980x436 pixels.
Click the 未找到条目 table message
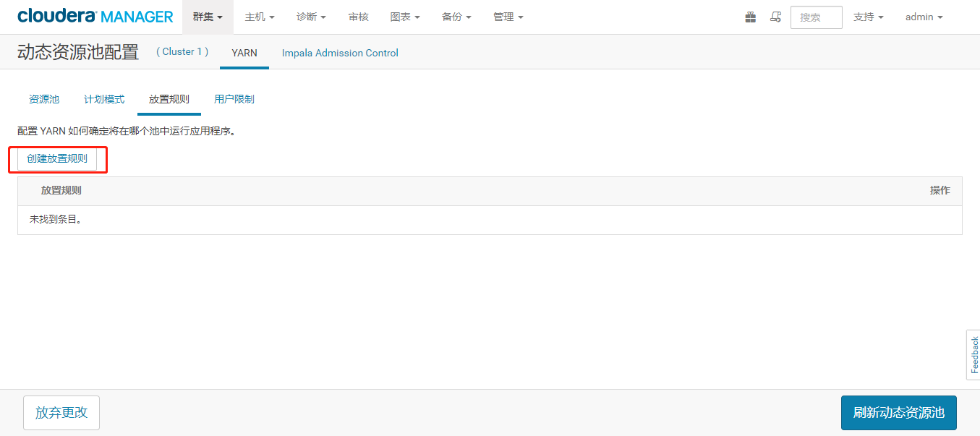(56, 219)
